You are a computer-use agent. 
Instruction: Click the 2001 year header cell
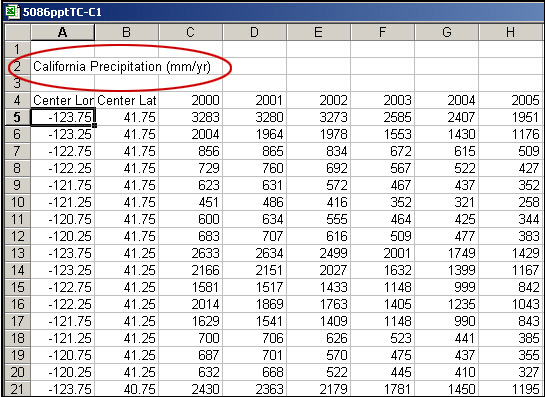[x=254, y=100]
